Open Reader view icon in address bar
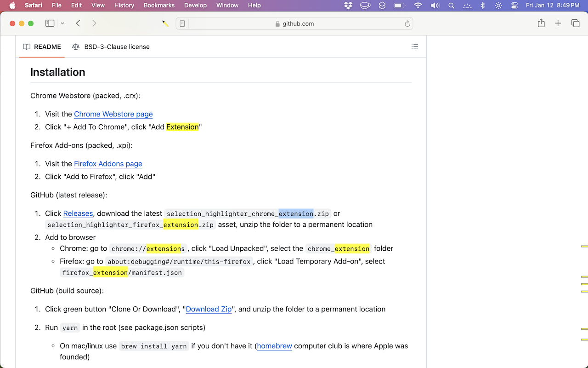 pos(182,23)
